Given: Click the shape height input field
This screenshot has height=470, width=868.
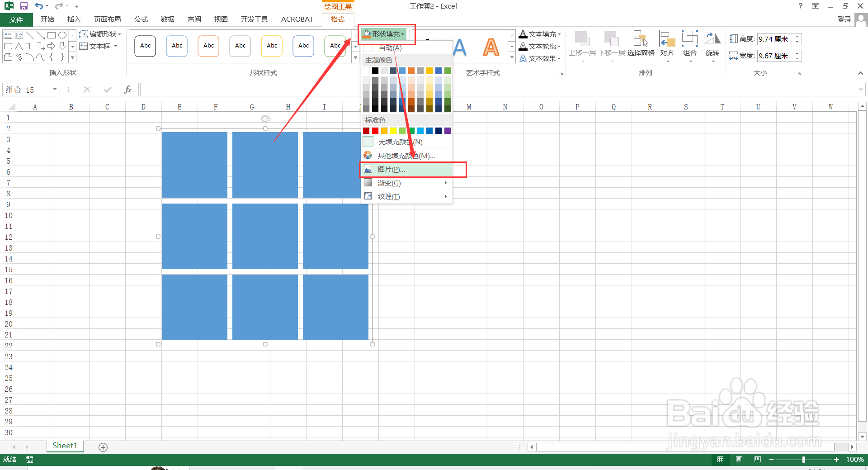Looking at the screenshot, I should click(x=776, y=39).
